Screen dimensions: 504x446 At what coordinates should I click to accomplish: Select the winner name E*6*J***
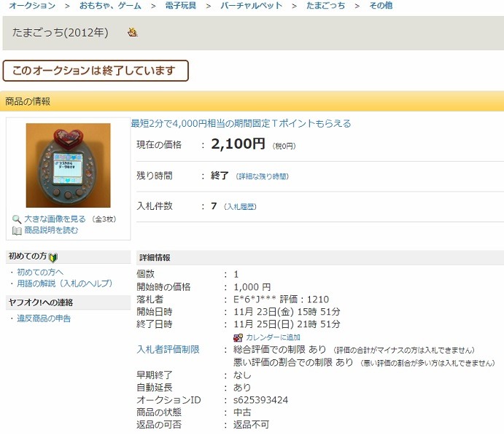255,300
